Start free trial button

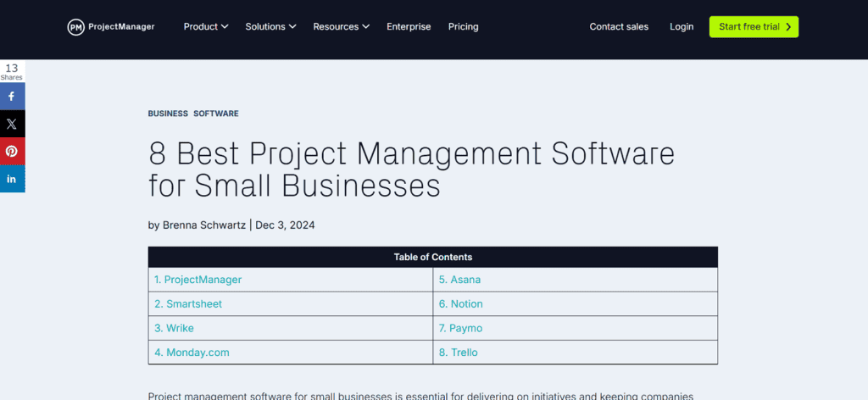point(754,26)
